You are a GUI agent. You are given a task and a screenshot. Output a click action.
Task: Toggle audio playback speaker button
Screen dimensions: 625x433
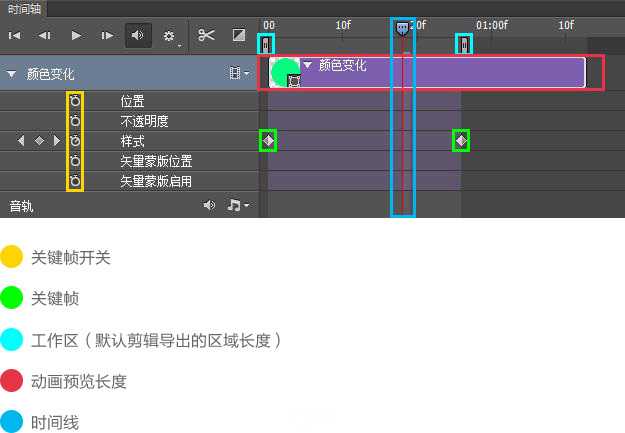tap(138, 36)
